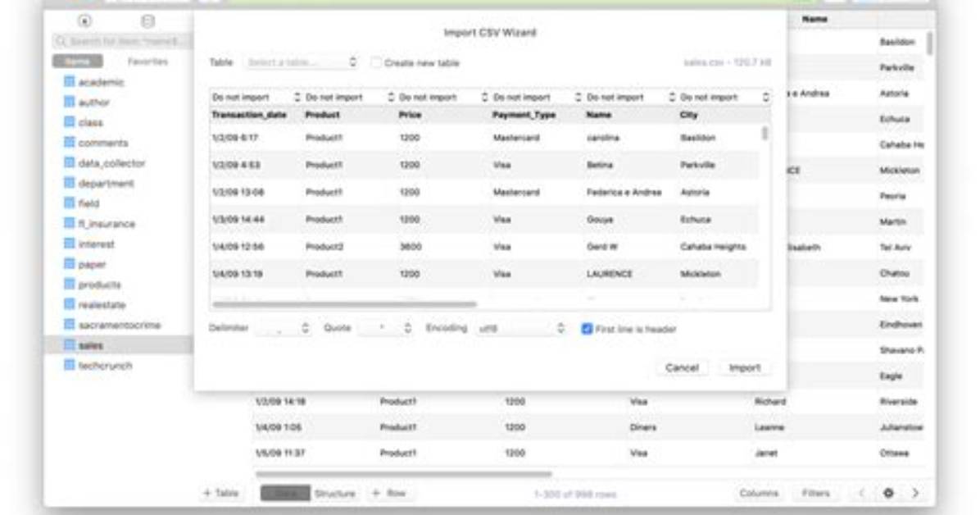Image resolution: width=980 pixels, height=515 pixels.
Task: Open City column import dropdown
Action: pyautogui.click(x=724, y=97)
